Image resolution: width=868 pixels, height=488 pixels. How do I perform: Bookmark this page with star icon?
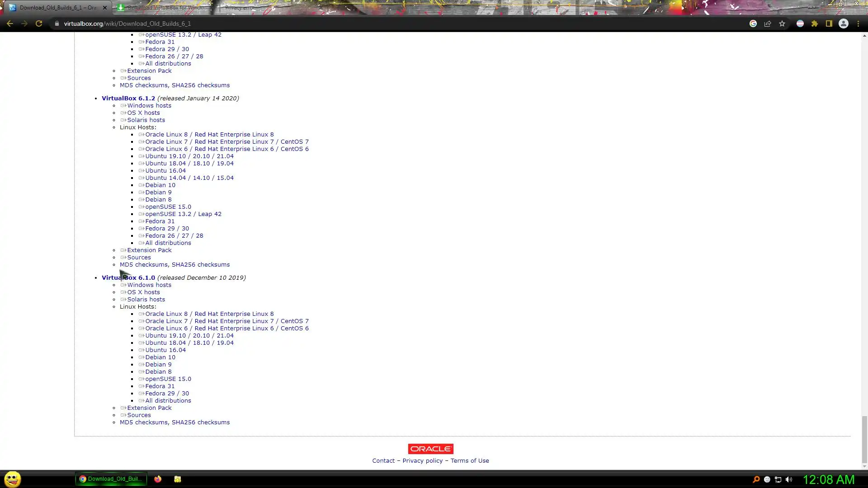pyautogui.click(x=782, y=23)
